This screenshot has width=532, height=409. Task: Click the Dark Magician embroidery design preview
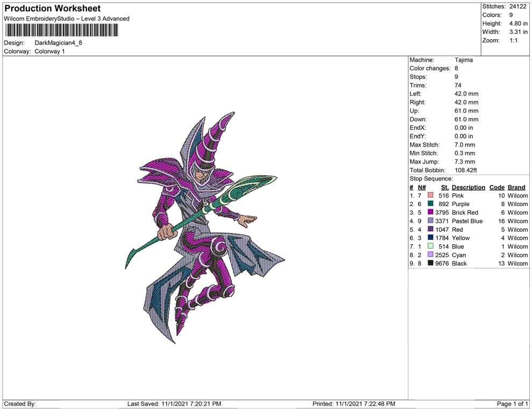(205, 228)
